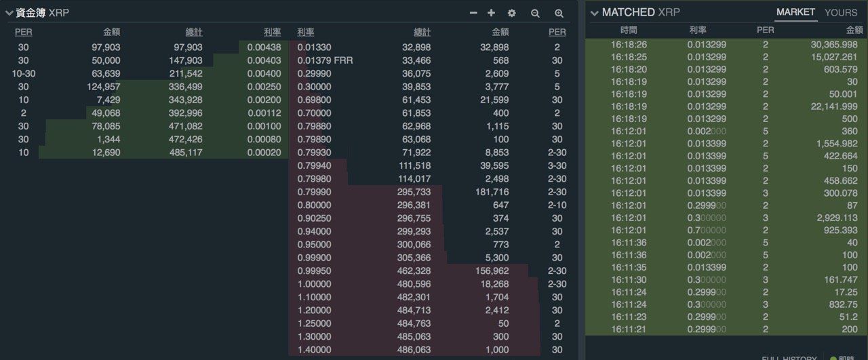Image resolution: width=868 pixels, height=360 pixels.
Task: Open the funding book settings gear
Action: 512,13
